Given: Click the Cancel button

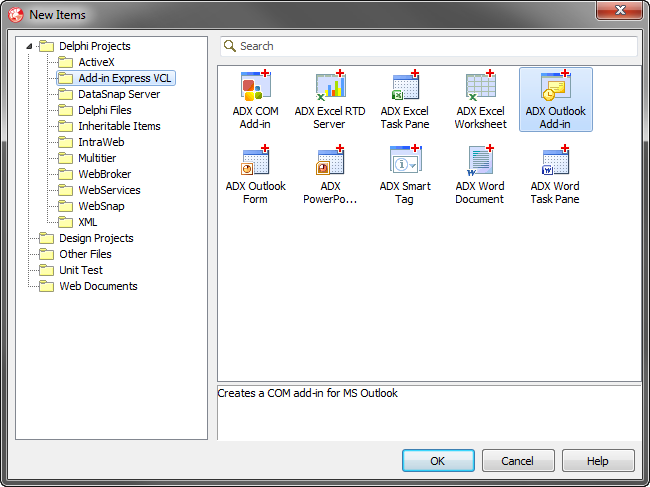Looking at the screenshot, I should 518,460.
